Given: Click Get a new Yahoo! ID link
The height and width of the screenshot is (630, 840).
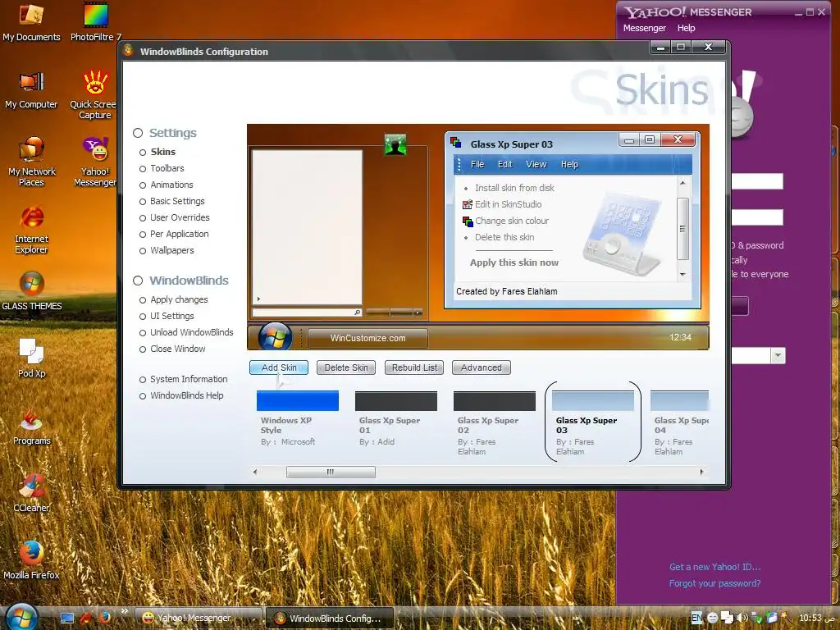Looking at the screenshot, I should click(714, 567).
